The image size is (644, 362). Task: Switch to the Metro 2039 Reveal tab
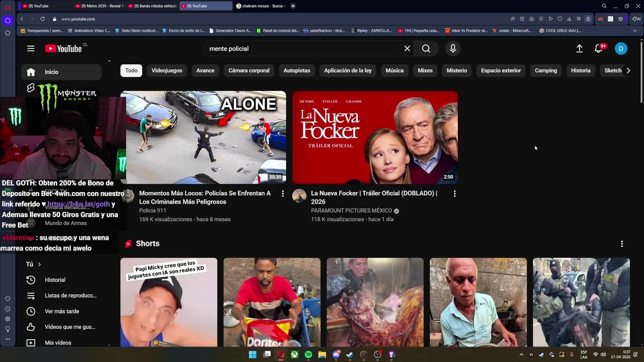coord(99,6)
